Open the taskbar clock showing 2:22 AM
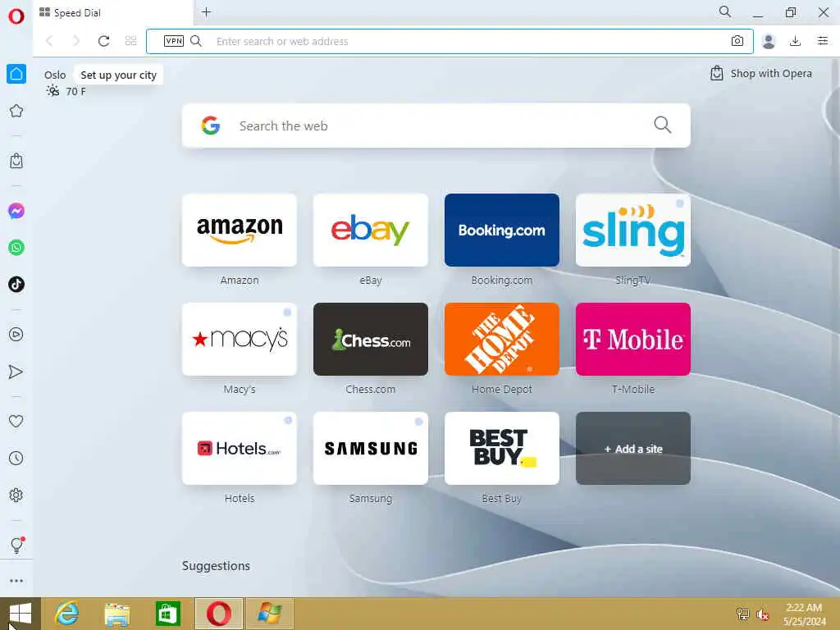The image size is (840, 630). (804, 614)
